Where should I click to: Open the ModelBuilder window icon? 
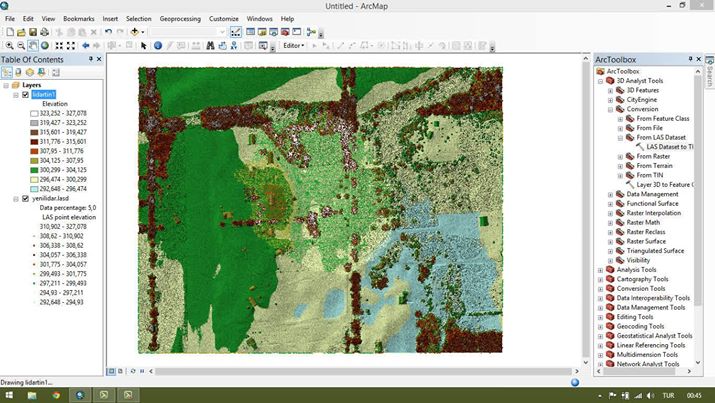(311, 32)
